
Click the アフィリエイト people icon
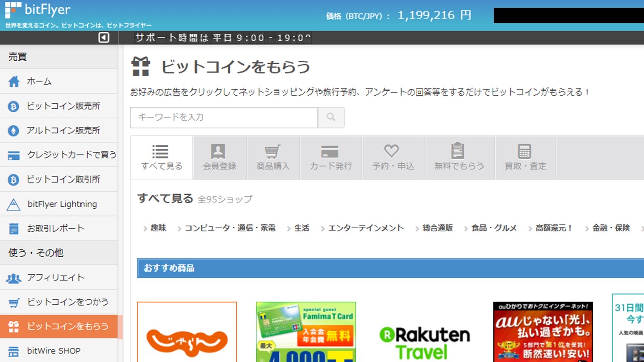pyautogui.click(x=15, y=278)
